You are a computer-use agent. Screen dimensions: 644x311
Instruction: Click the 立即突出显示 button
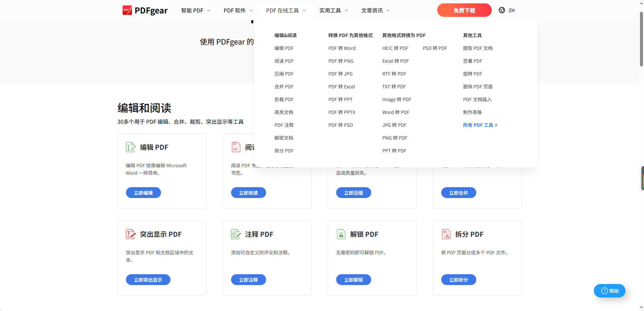coord(148,280)
